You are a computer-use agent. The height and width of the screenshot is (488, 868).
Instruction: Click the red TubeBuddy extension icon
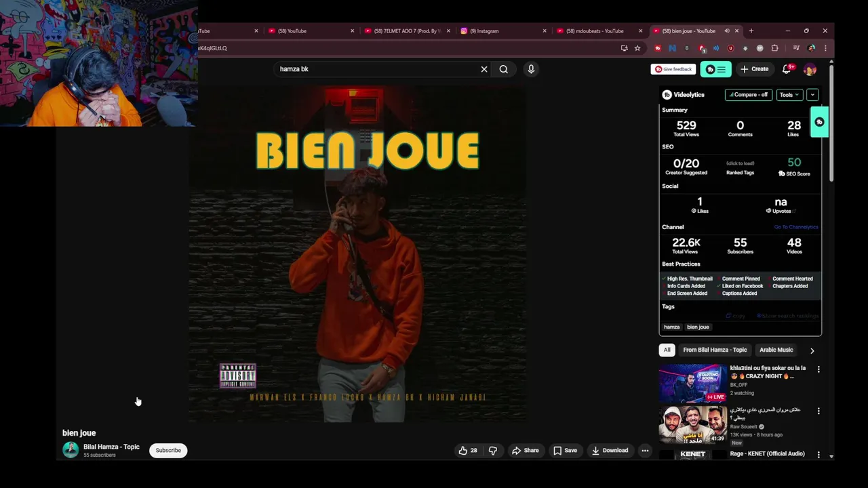tap(657, 48)
